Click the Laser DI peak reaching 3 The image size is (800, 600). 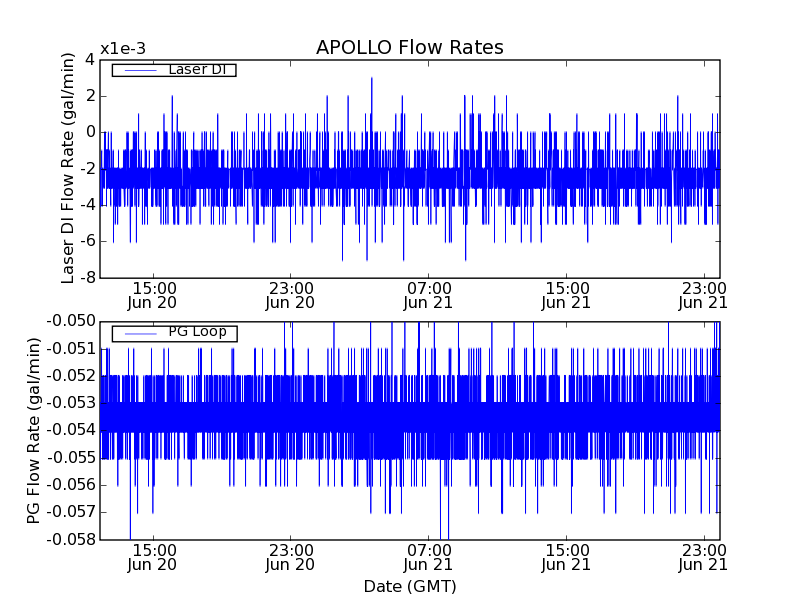[x=371, y=80]
